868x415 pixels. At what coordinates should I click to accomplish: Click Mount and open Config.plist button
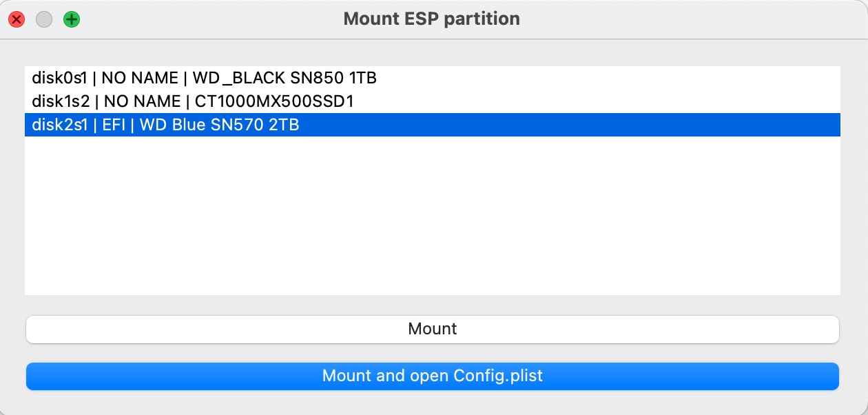[x=432, y=376]
